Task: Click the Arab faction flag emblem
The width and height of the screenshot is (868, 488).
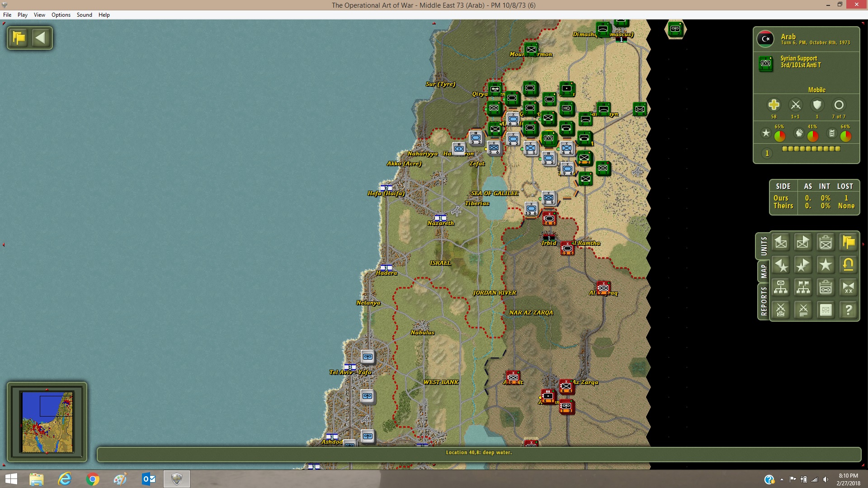Action: [765, 39]
